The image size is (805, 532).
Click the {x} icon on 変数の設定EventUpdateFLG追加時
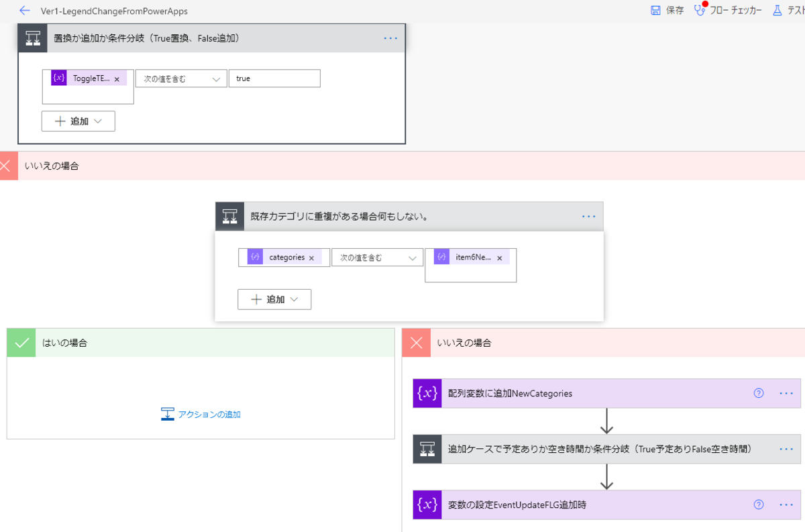coord(427,504)
